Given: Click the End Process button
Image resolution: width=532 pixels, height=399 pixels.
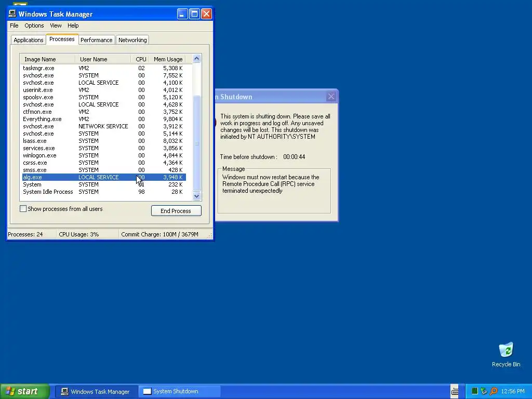Looking at the screenshot, I should tap(176, 211).
